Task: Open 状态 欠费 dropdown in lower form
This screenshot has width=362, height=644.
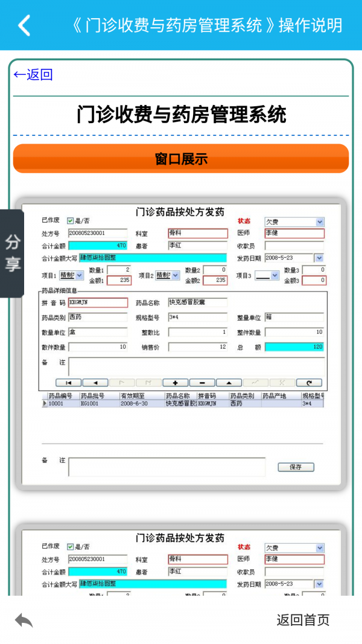Action: (320, 548)
